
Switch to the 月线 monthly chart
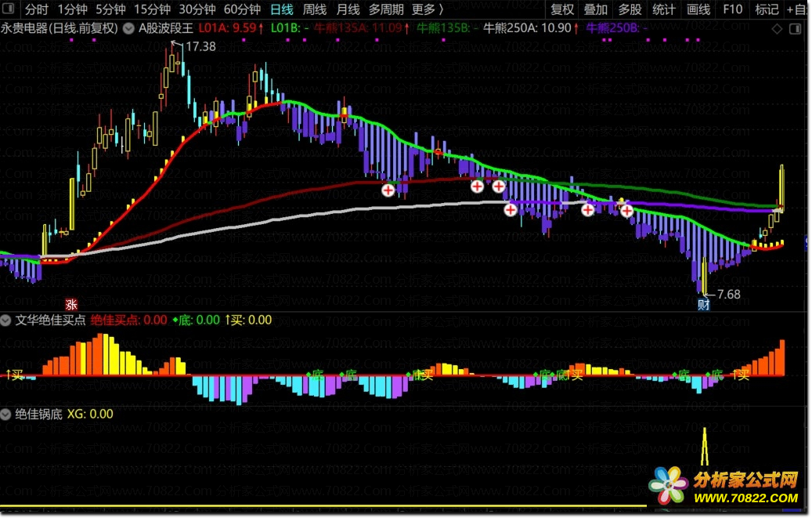(348, 9)
